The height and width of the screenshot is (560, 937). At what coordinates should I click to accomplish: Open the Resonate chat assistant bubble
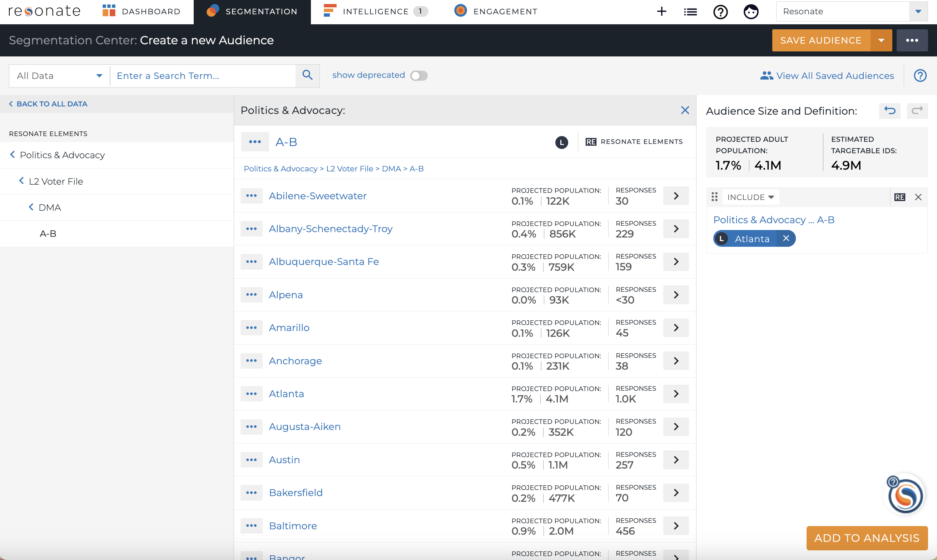[905, 495]
